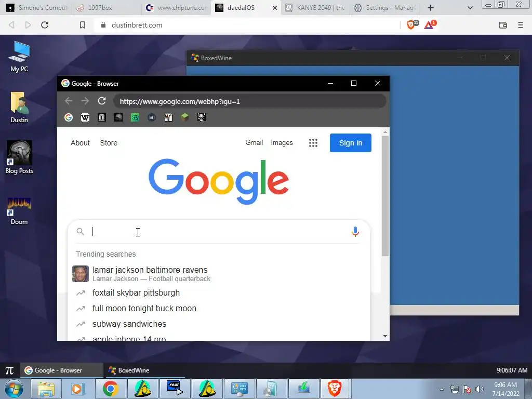Open the Minecraft grass block bookmark

pyautogui.click(x=185, y=117)
